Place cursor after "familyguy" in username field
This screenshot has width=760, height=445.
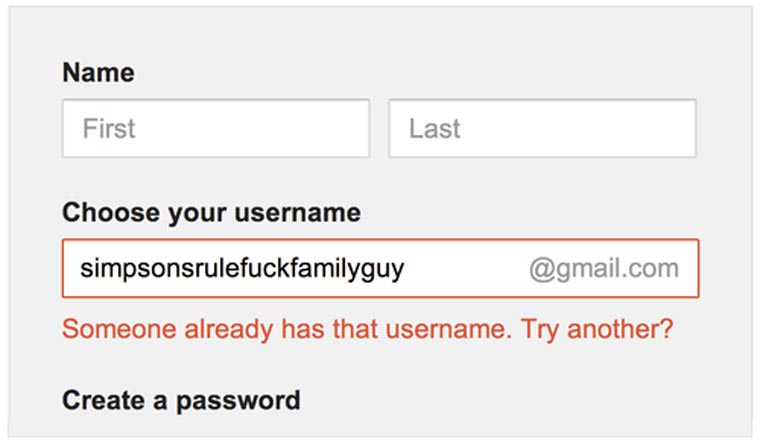click(x=406, y=268)
